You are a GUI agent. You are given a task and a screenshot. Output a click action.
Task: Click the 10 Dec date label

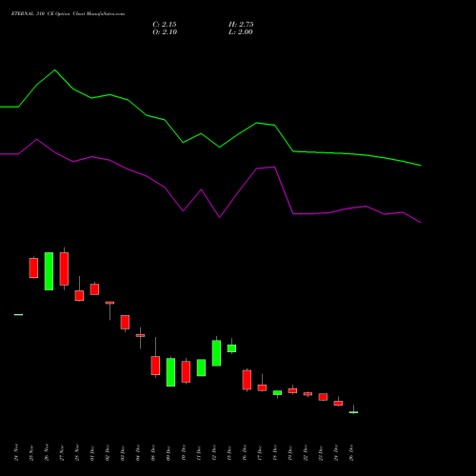[184, 453]
